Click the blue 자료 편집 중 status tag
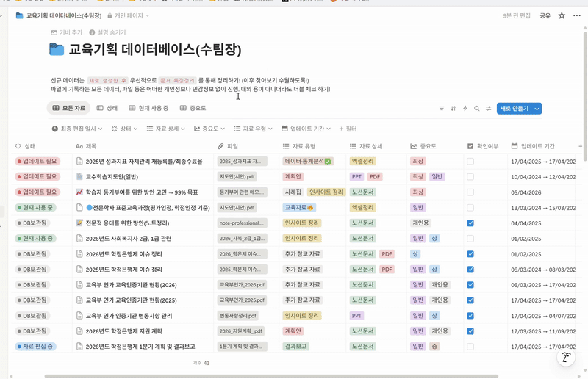The image size is (588, 379). (35, 347)
